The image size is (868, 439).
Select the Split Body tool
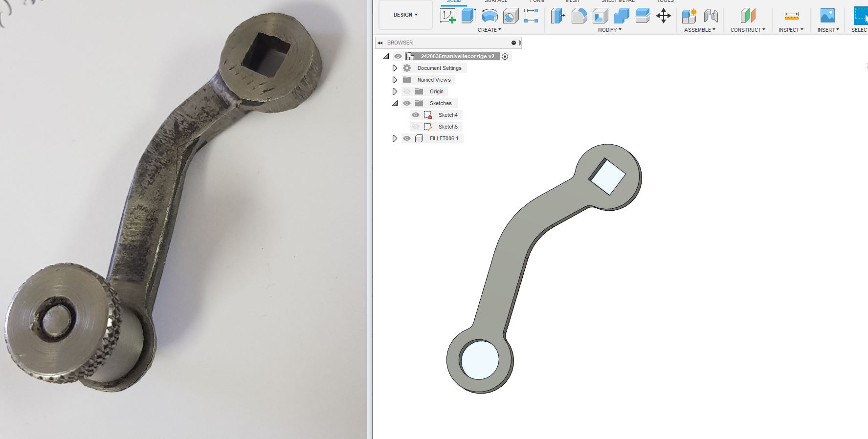pos(642,16)
